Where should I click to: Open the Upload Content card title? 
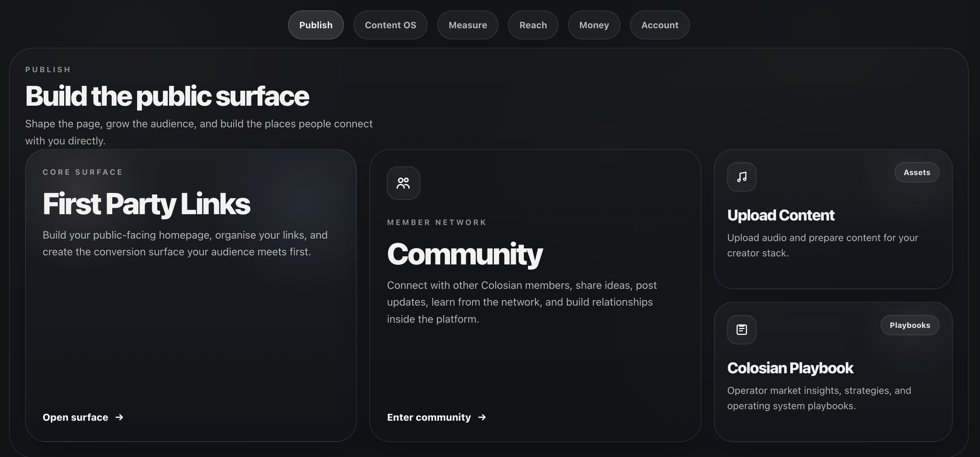tap(781, 215)
